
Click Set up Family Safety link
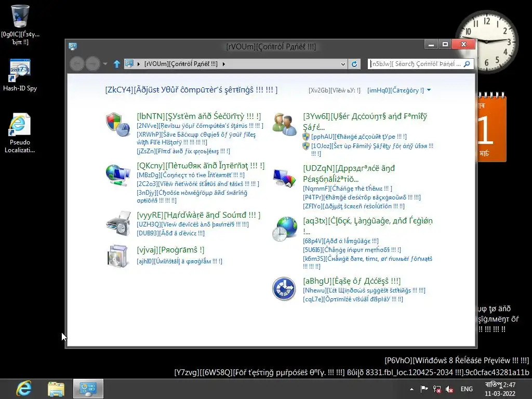[372, 149]
